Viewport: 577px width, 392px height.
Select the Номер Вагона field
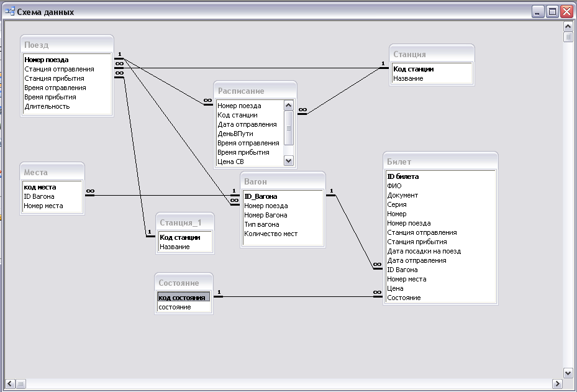(283, 215)
